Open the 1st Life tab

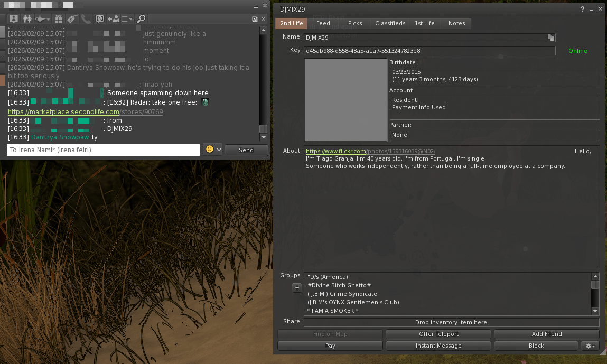[x=425, y=23]
